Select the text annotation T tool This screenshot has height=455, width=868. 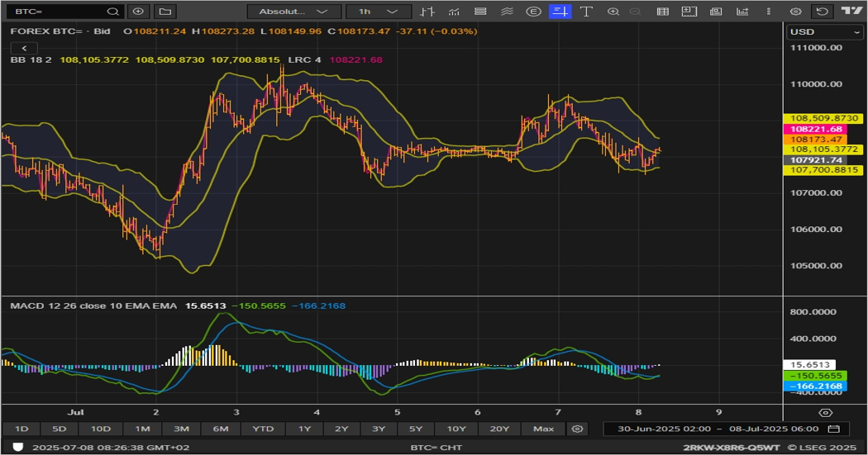pyautogui.click(x=586, y=11)
